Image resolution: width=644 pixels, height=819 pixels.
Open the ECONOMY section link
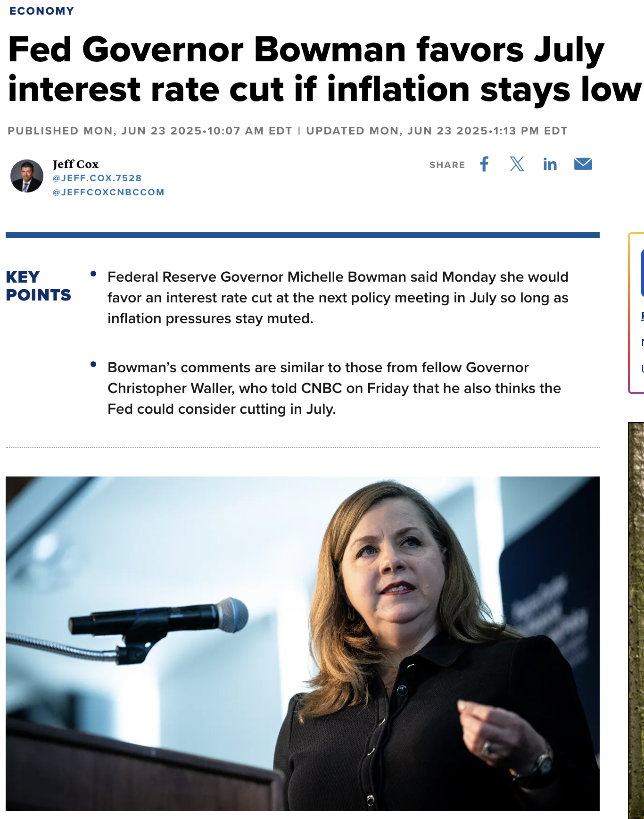41,11
